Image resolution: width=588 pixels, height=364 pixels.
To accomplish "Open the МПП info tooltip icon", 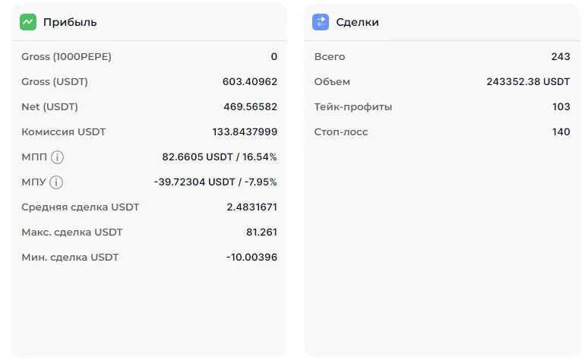I will click(x=57, y=157).
